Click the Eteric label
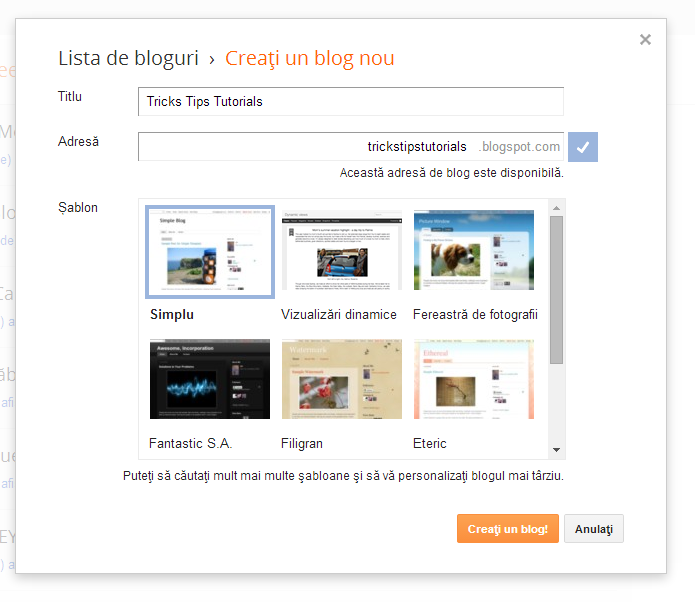The width and height of the screenshot is (695, 602). point(429,443)
